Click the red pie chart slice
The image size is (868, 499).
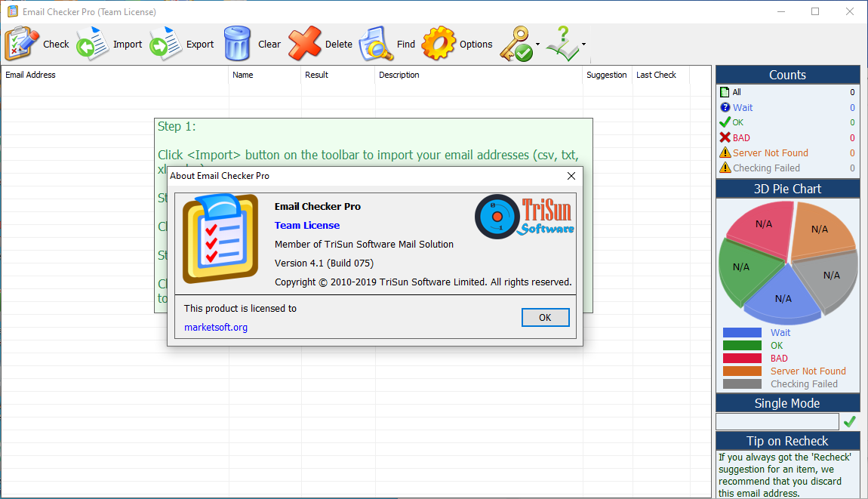click(763, 228)
